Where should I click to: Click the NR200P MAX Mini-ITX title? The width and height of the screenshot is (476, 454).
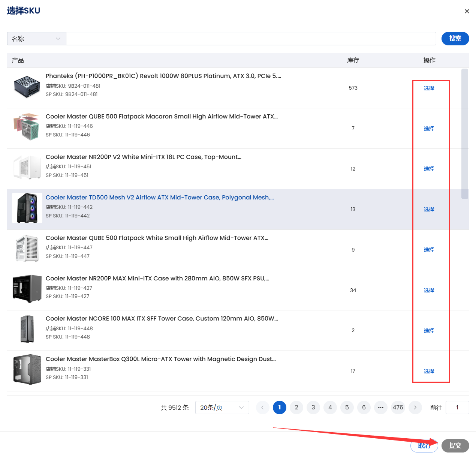[157, 279]
